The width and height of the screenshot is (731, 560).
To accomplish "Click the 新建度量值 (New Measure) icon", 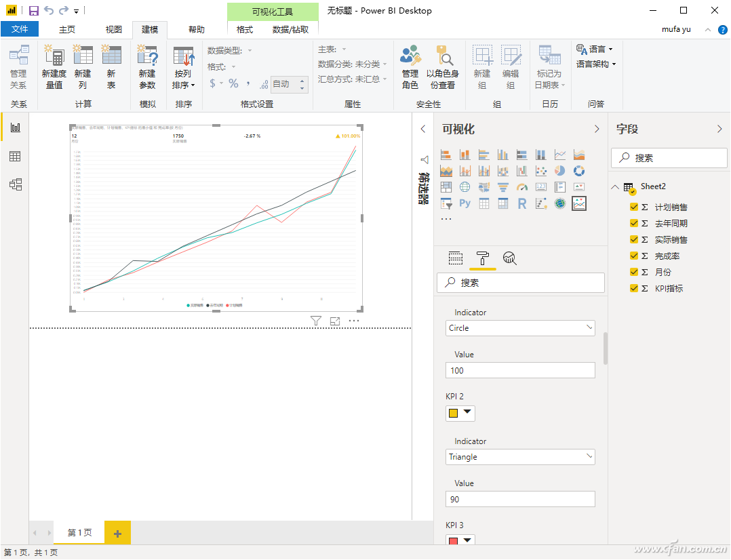I will [54, 56].
